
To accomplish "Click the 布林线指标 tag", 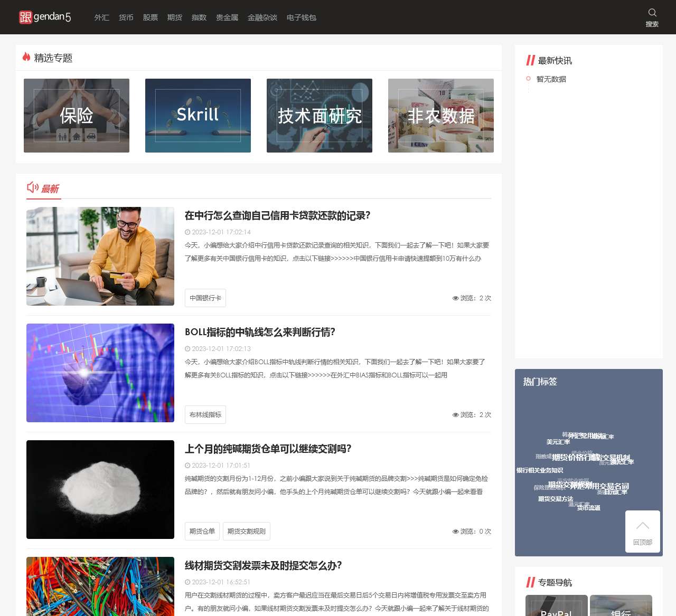I will coord(204,414).
